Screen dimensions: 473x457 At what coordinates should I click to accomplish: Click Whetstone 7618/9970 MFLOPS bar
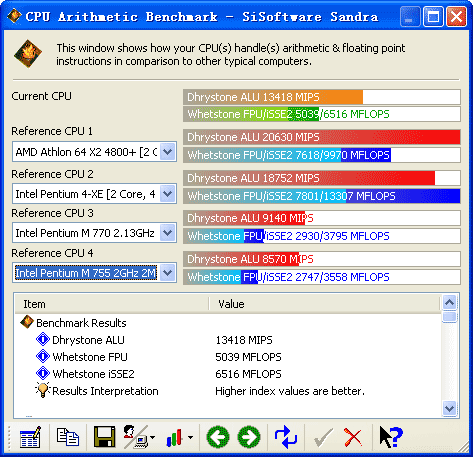tap(322, 155)
